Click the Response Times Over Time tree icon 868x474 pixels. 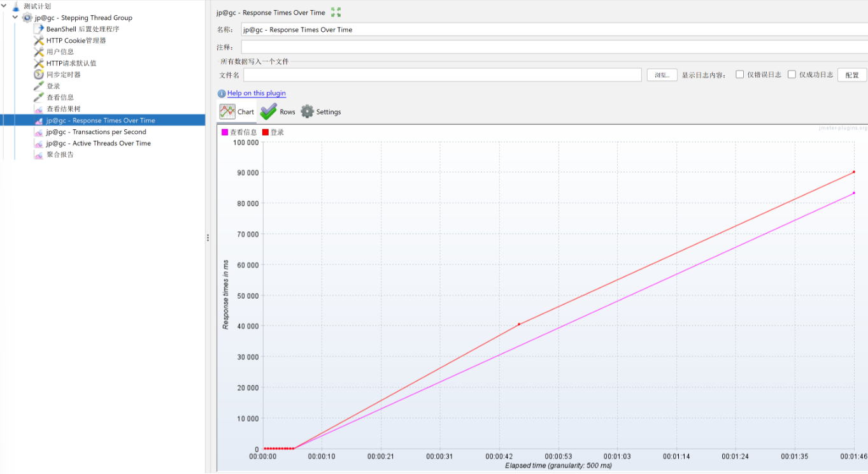pos(39,120)
